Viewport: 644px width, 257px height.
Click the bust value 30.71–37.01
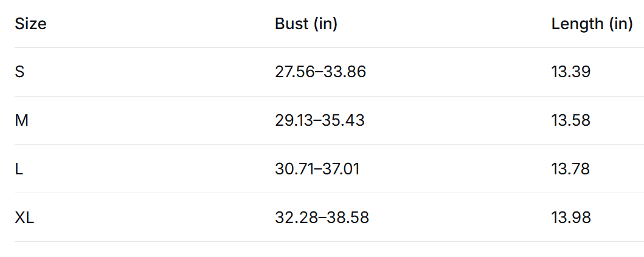click(317, 169)
